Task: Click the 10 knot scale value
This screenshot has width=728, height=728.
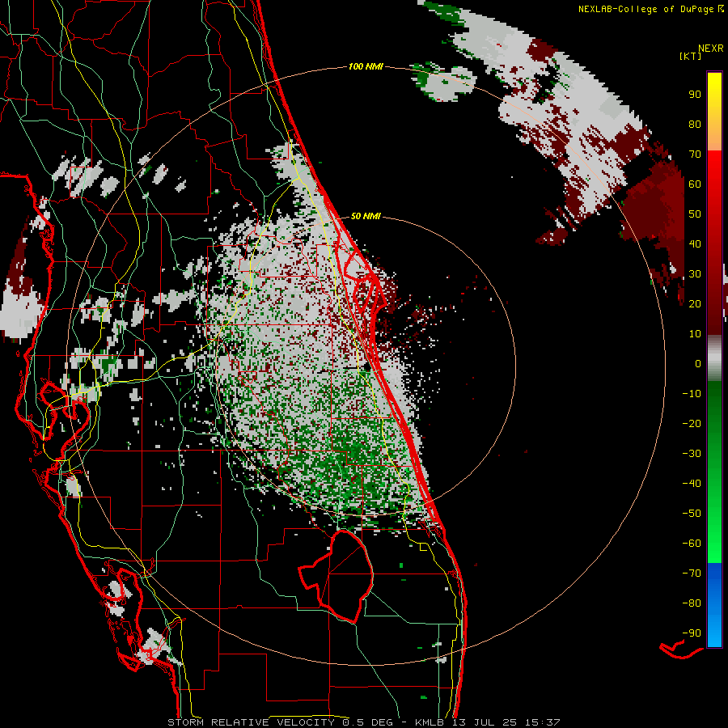Action: [695, 334]
